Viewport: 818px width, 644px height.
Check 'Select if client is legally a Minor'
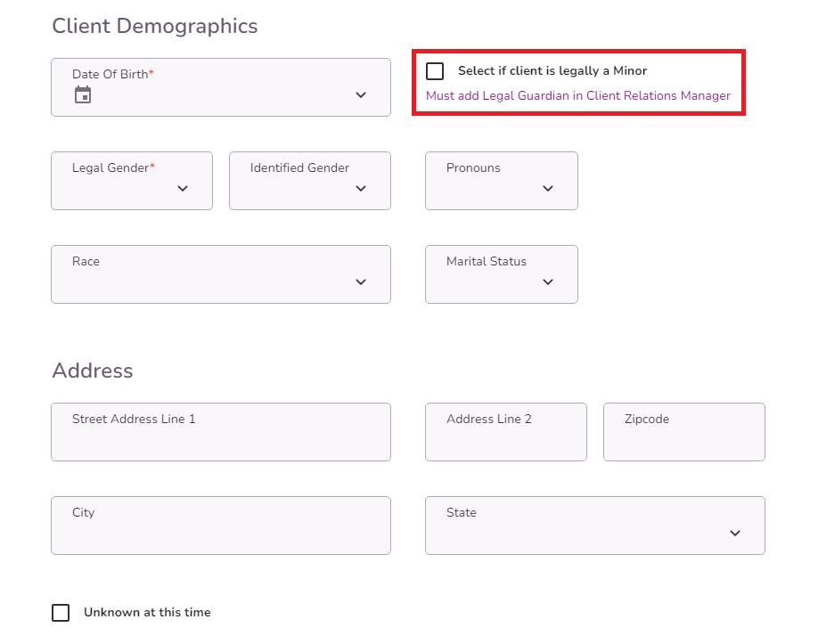pos(434,70)
